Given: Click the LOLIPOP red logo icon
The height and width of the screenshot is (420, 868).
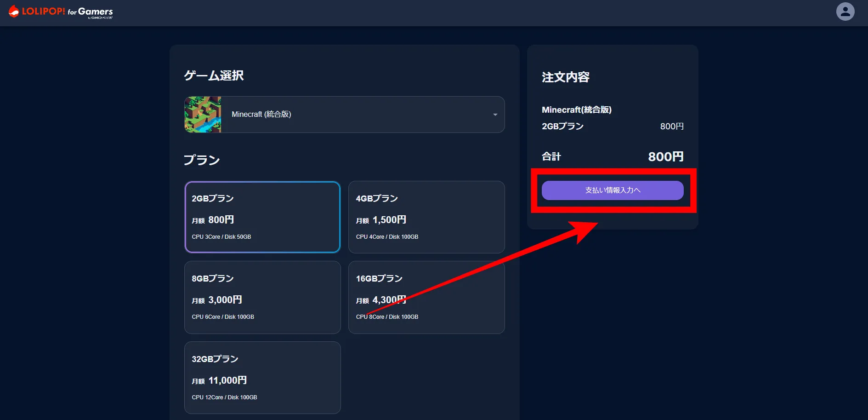Looking at the screenshot, I should point(14,12).
